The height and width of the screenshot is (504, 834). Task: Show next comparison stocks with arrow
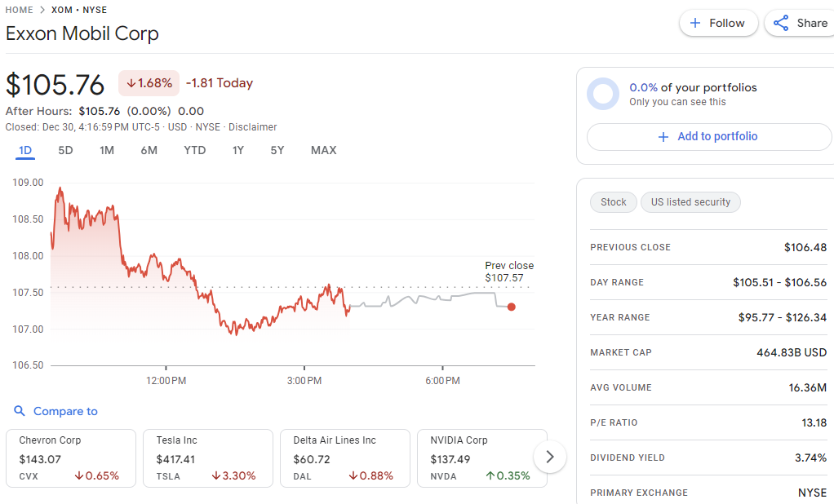pyautogui.click(x=550, y=457)
